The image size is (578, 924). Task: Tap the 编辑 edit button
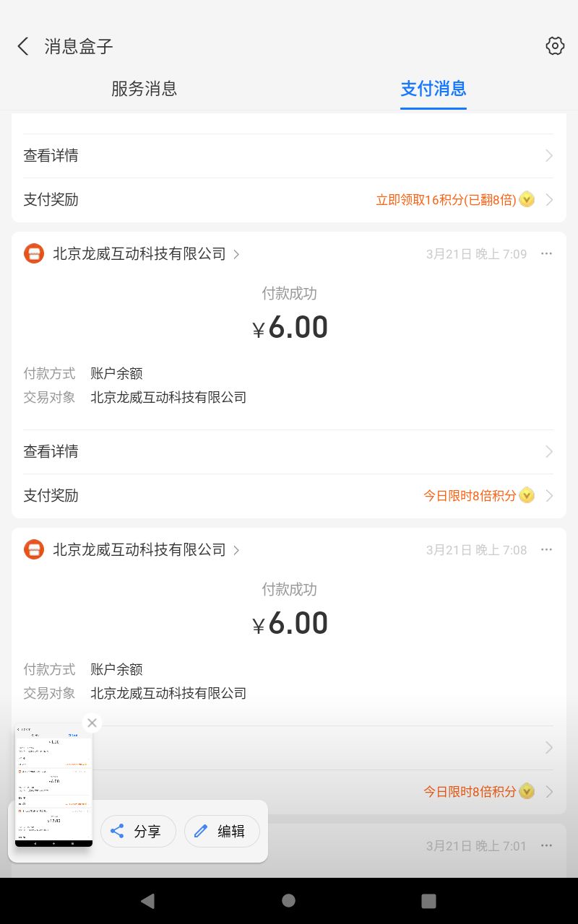(222, 832)
